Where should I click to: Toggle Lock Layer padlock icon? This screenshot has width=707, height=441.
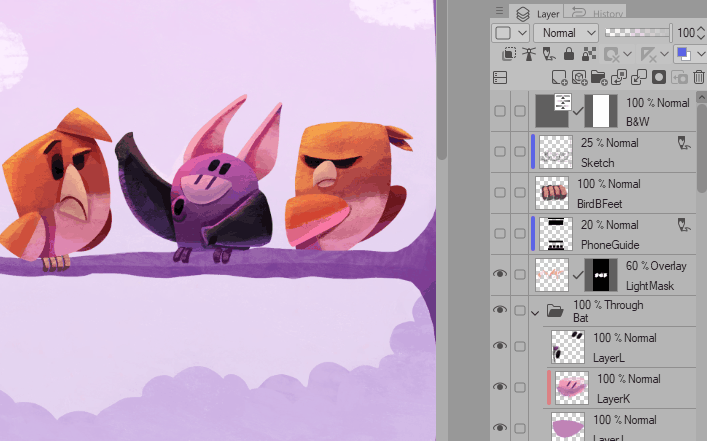coord(569,54)
